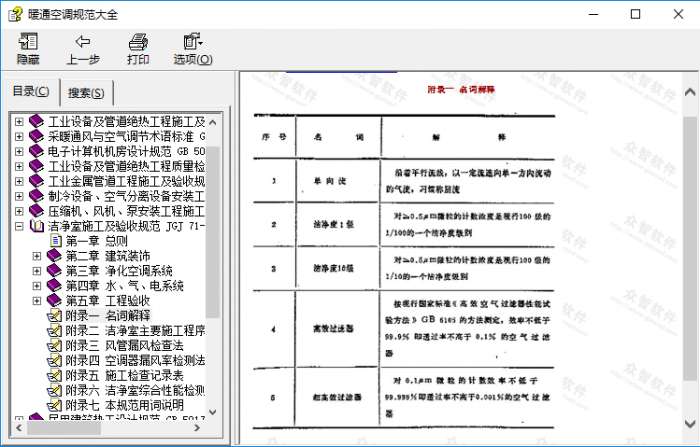This screenshot has height=447, width=700.
Task: Click the page icon for 附录一 名词解释
Action: pyautogui.click(x=54, y=316)
